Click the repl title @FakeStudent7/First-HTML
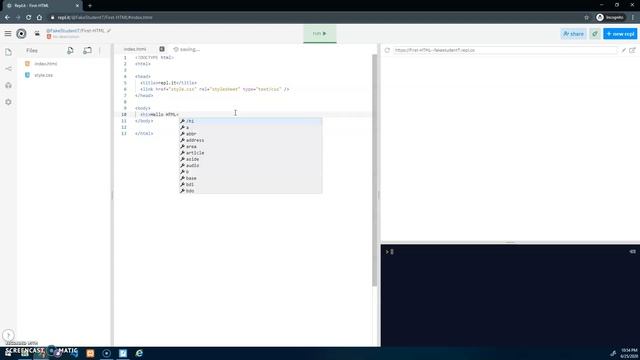The height and width of the screenshot is (360, 640). [76, 31]
